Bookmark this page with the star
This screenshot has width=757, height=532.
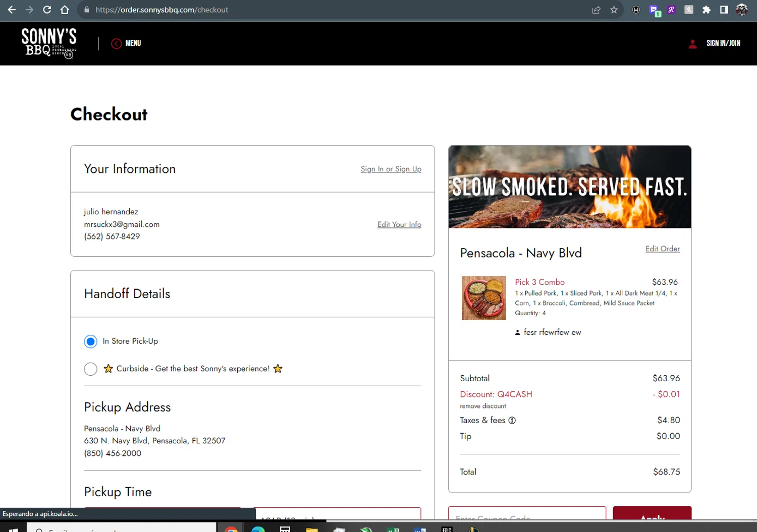[614, 10]
